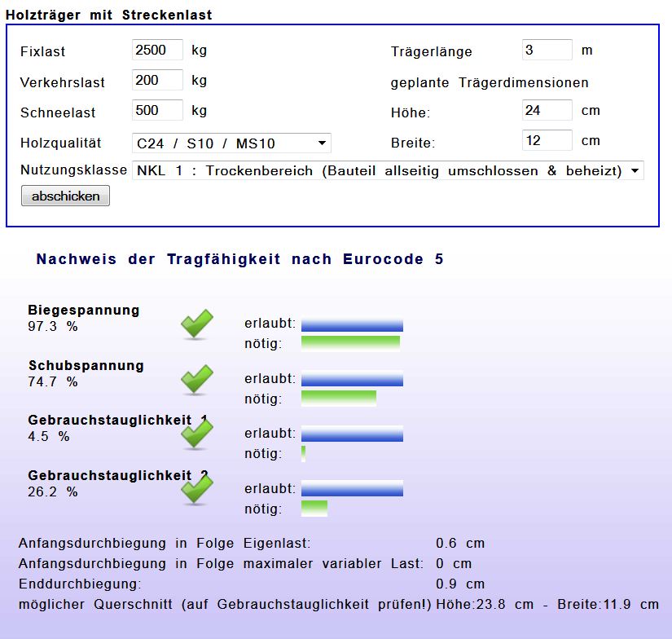Click the Trägerlänge input field
672x639 pixels.
tap(547, 51)
